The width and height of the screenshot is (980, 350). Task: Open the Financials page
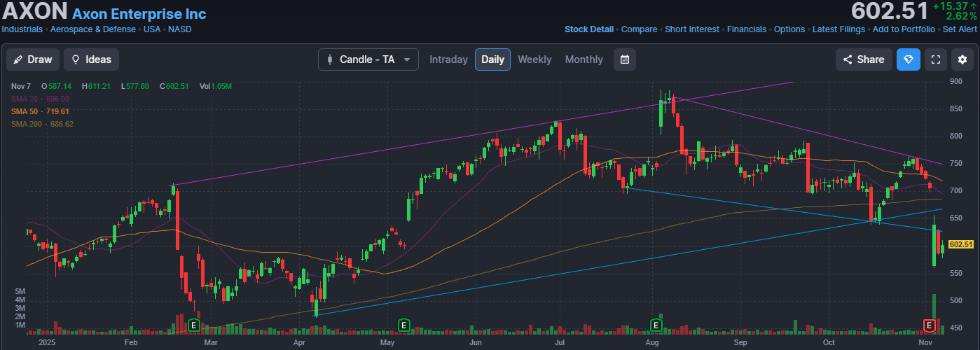(x=747, y=29)
